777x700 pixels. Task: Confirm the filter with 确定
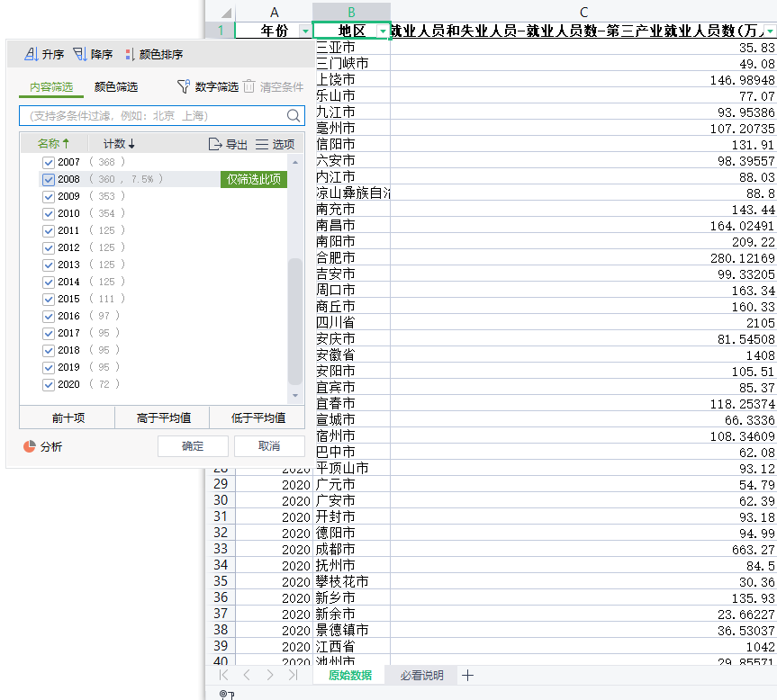tap(193, 446)
